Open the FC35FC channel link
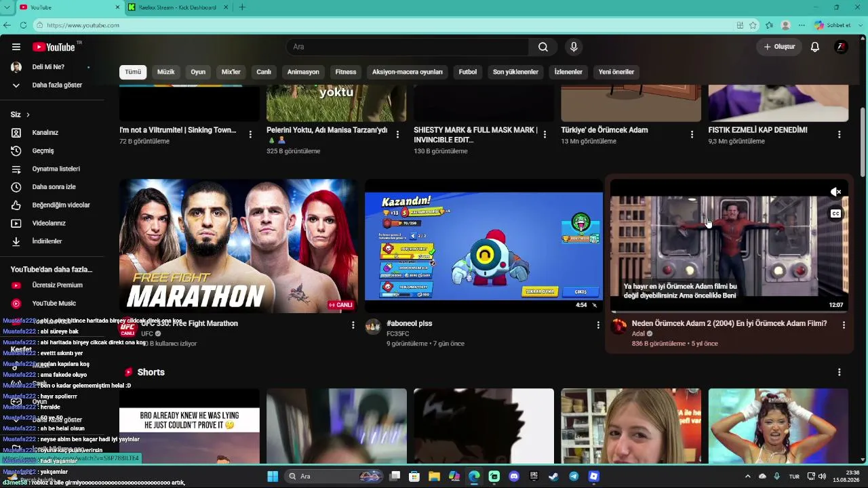 pyautogui.click(x=398, y=333)
